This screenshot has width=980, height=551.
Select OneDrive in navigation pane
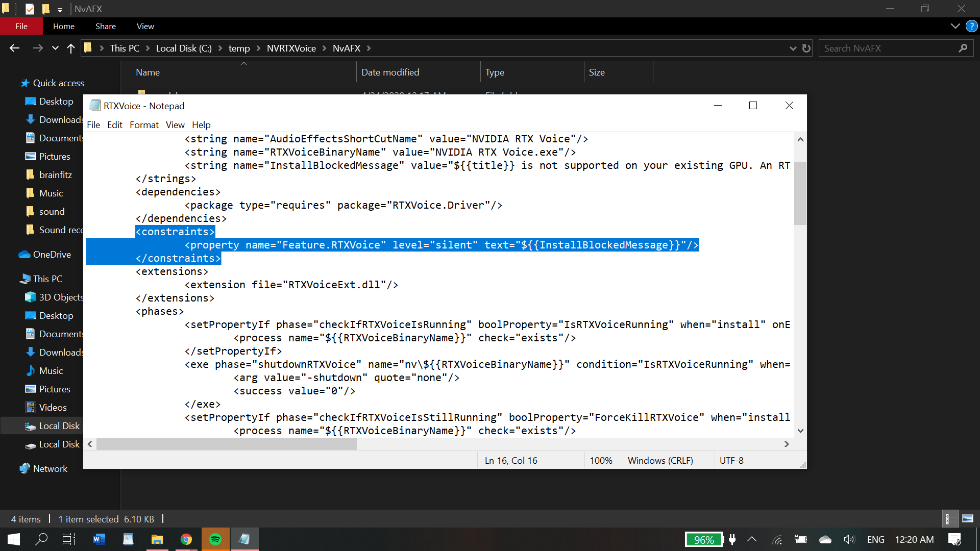pyautogui.click(x=52, y=255)
